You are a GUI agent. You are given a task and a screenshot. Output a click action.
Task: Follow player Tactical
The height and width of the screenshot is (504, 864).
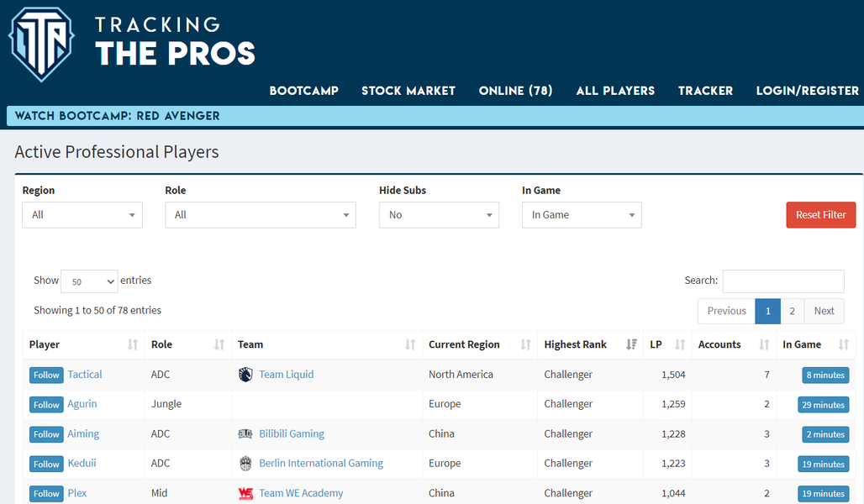pyautogui.click(x=46, y=375)
